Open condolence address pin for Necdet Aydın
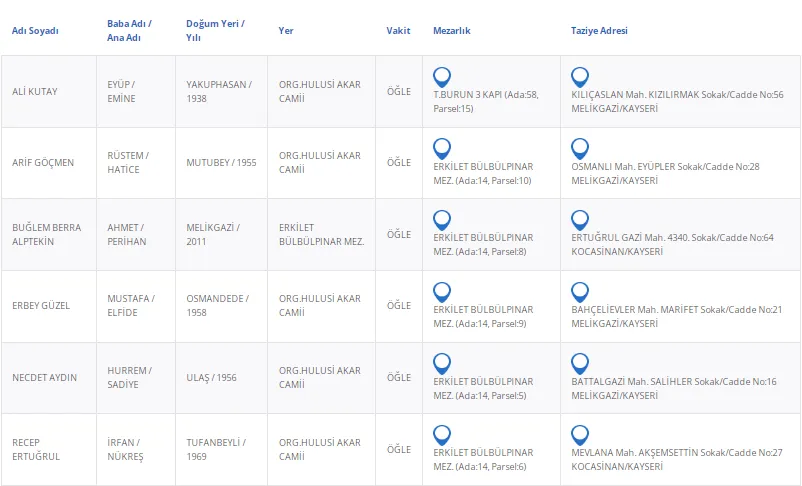This screenshot has height=486, width=802. [579, 364]
